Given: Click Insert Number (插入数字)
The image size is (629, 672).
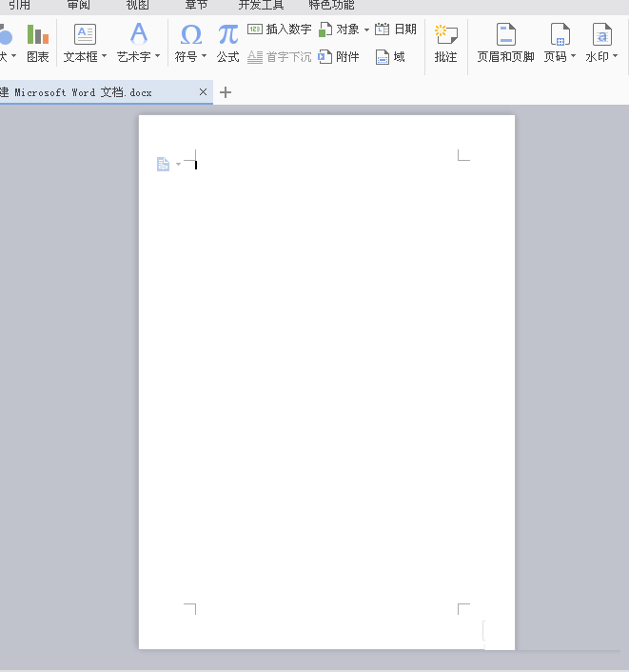Looking at the screenshot, I should pyautogui.click(x=279, y=30).
